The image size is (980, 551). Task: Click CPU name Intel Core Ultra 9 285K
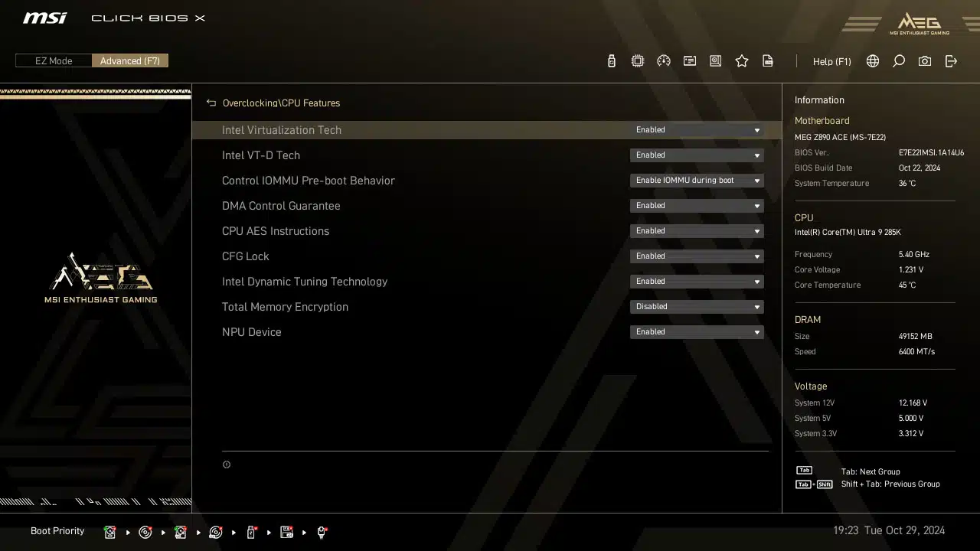(x=848, y=233)
